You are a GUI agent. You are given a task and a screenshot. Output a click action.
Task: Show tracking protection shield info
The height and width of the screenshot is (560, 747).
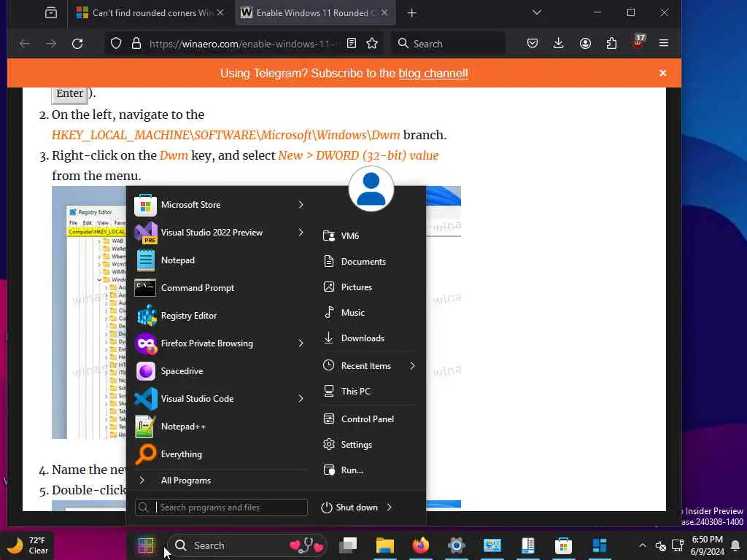coord(116,43)
